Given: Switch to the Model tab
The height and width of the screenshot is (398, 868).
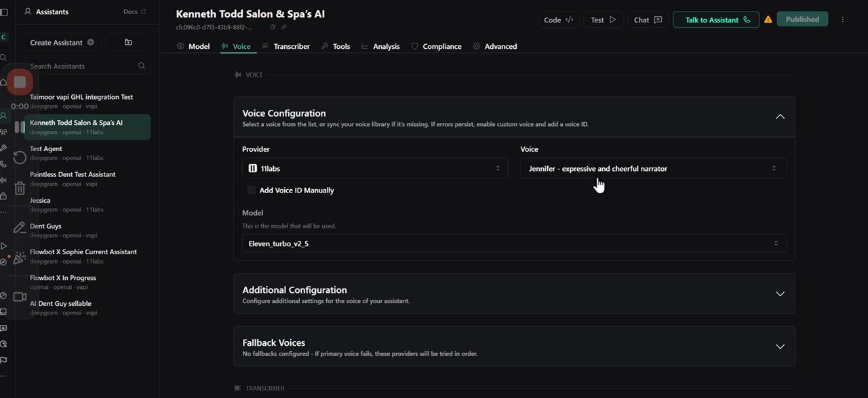Looking at the screenshot, I should [x=193, y=46].
